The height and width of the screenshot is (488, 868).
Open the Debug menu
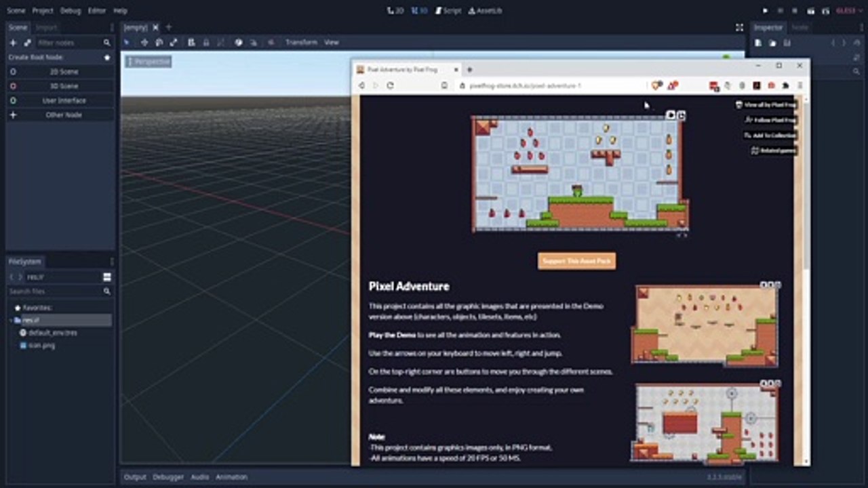[70, 11]
